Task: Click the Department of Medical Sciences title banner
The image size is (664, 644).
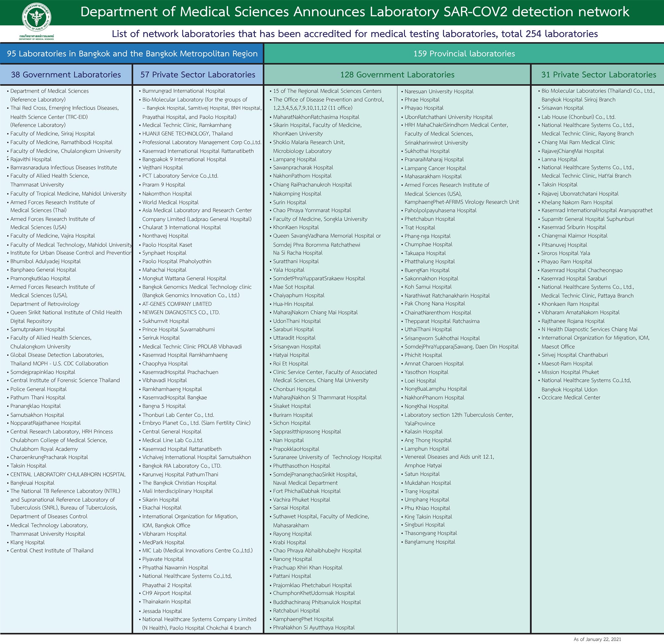Action: point(354,12)
